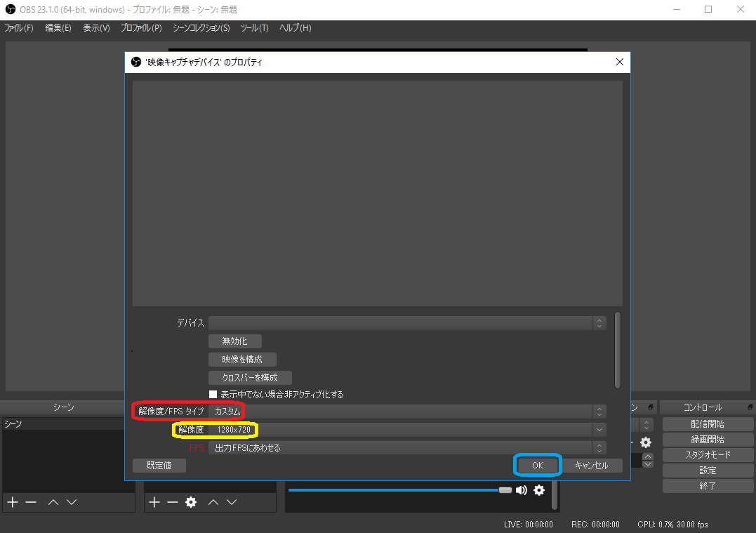Mute audio using the speaker icon
756x533 pixels.
tap(522, 490)
